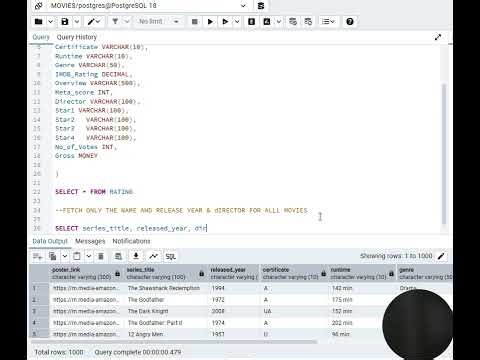Click the Explain Analyze icon

(267, 22)
